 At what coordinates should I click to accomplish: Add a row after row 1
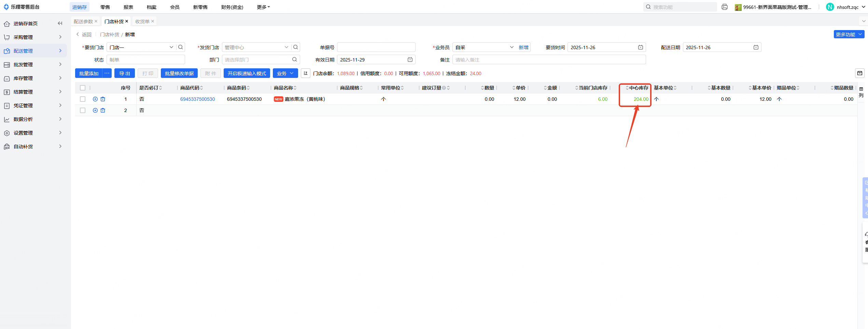pyautogui.click(x=95, y=99)
